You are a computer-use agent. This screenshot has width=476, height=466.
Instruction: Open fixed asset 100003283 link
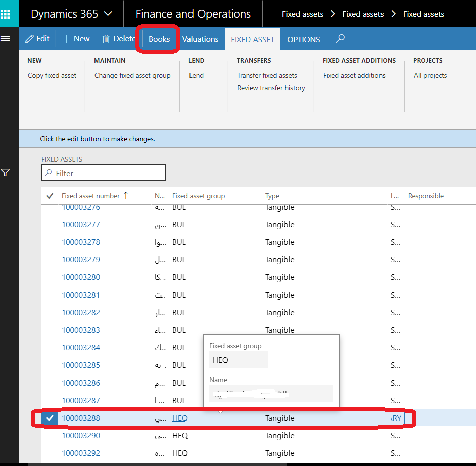pos(81,330)
